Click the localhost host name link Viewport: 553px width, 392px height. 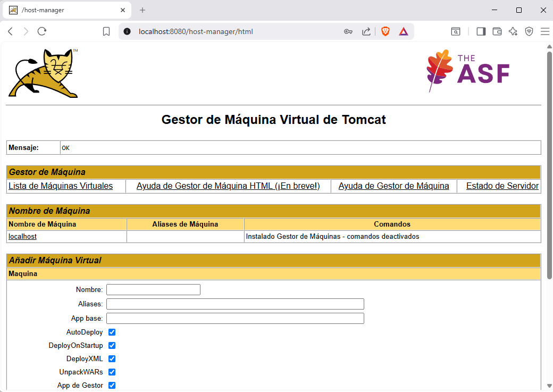[22, 236]
